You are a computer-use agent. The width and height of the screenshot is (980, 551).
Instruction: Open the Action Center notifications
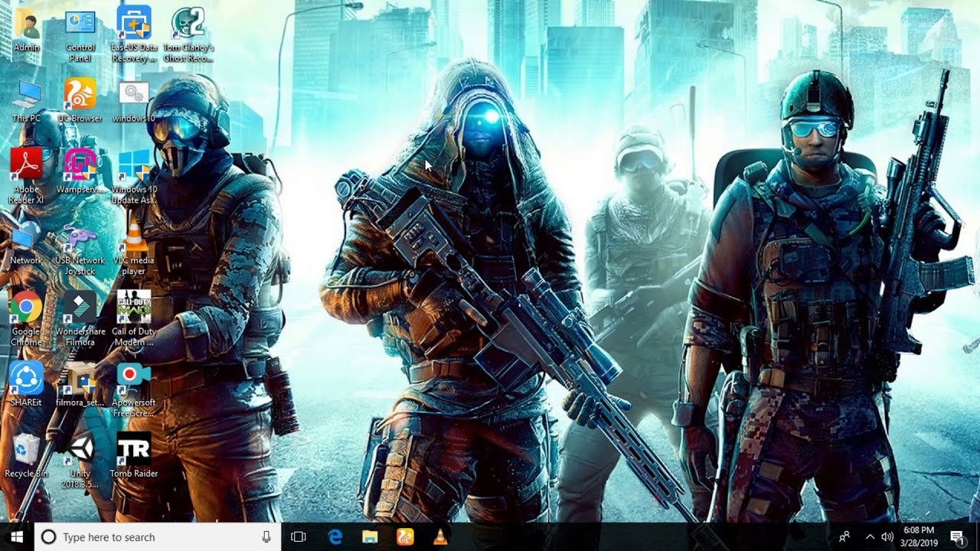click(957, 537)
